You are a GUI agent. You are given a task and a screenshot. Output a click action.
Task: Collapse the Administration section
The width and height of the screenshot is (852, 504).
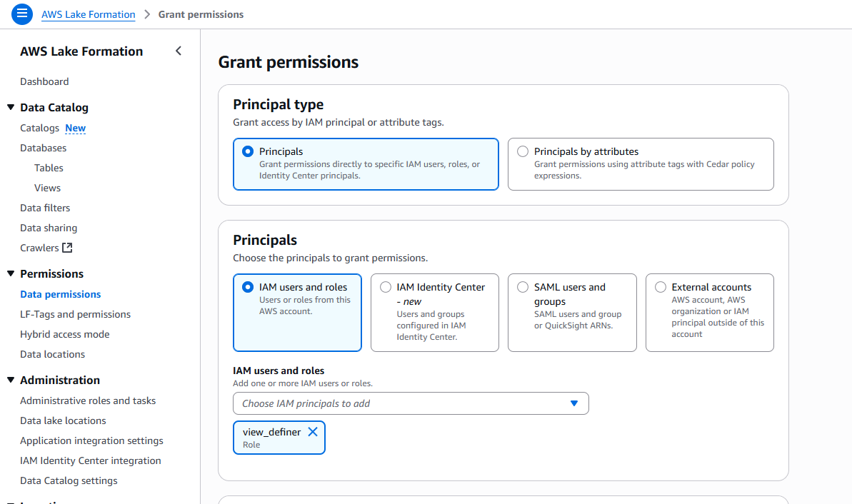[x=11, y=380]
